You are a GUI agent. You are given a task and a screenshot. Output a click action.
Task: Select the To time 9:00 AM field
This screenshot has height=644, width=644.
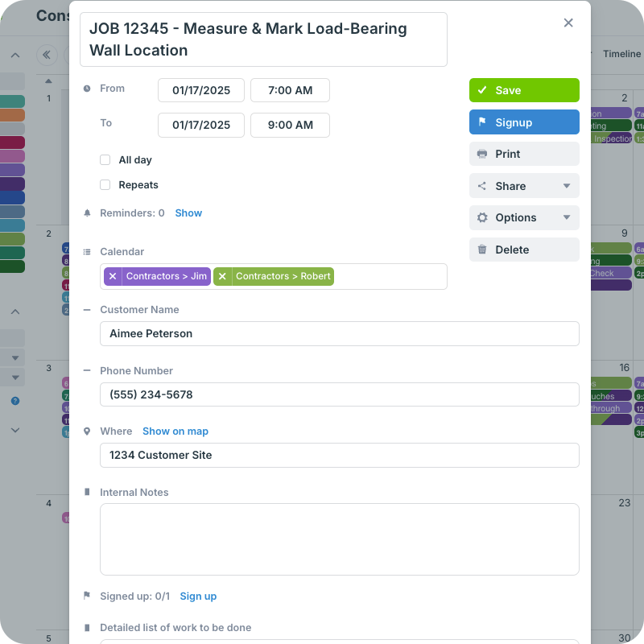(290, 125)
